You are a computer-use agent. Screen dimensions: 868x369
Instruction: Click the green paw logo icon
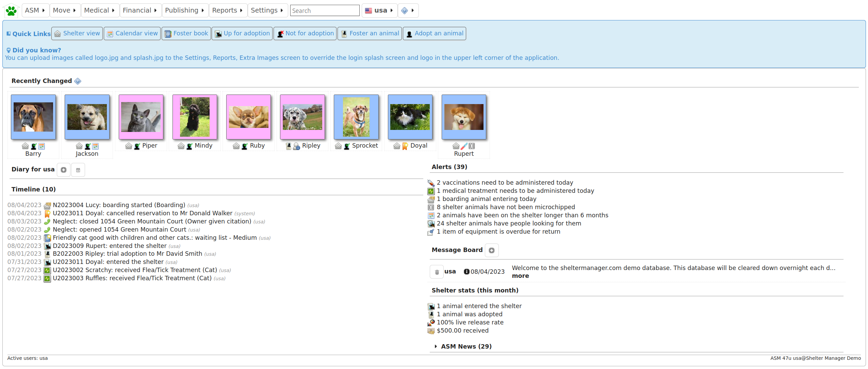11,11
